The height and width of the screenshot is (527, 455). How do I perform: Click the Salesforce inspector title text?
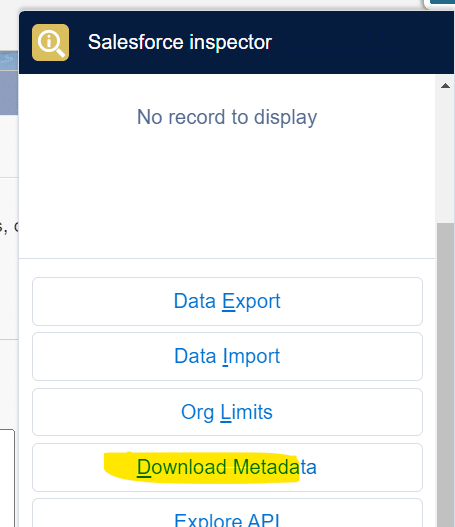[x=180, y=42]
